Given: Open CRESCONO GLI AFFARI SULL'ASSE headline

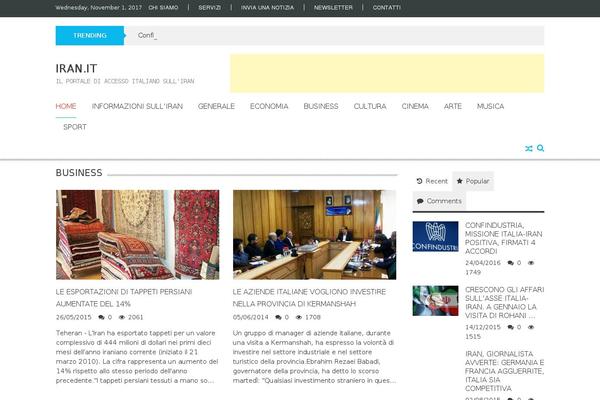Looking at the screenshot, I should click(504, 302).
